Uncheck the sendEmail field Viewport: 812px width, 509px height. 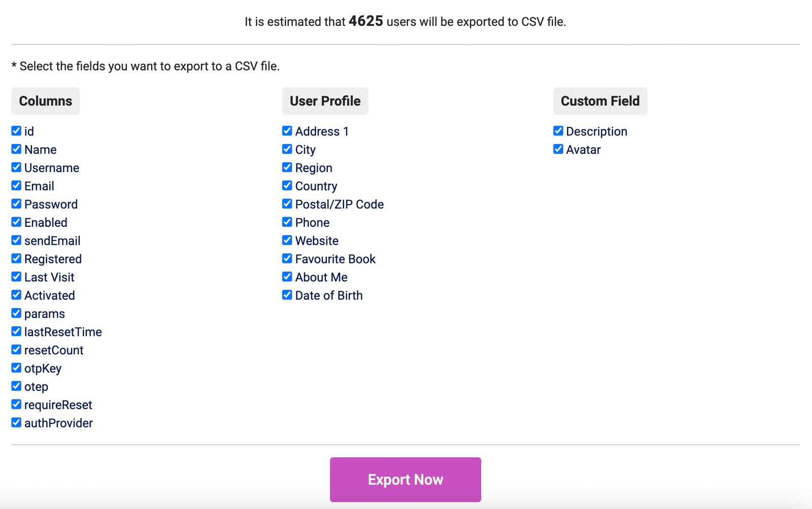[16, 240]
